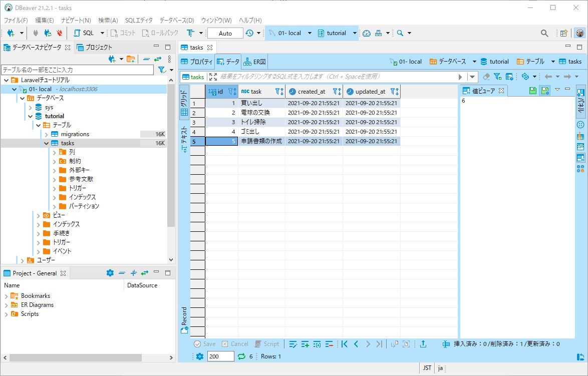
Task: Click the Cancel changes button
Action: (x=235, y=344)
